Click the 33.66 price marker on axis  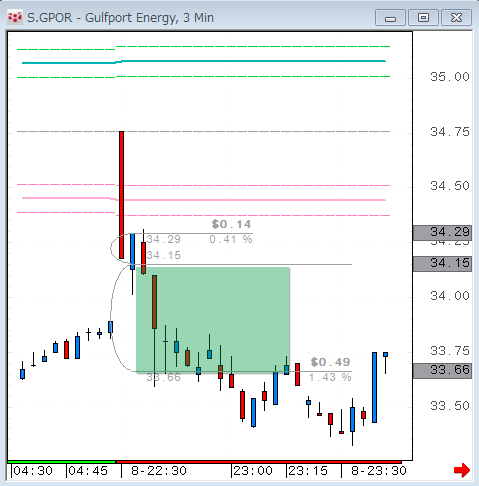[442, 370]
